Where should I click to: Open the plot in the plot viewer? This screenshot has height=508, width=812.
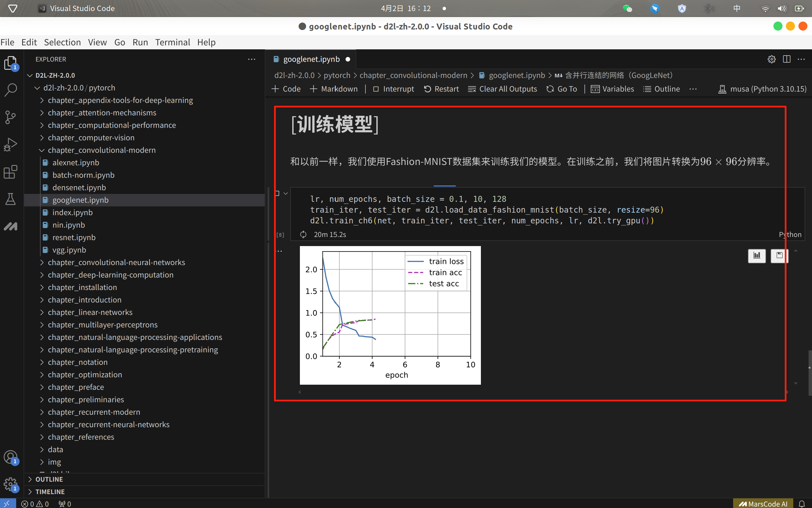pos(756,256)
